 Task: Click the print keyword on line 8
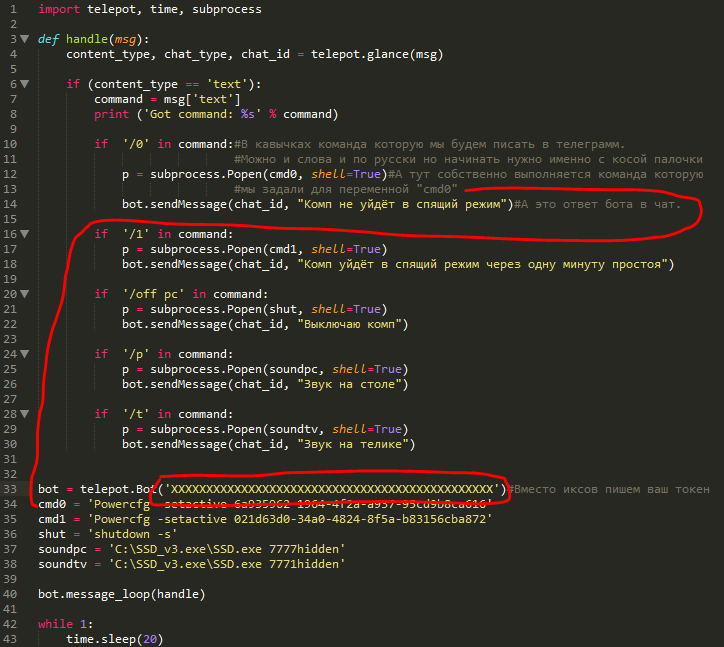point(111,114)
